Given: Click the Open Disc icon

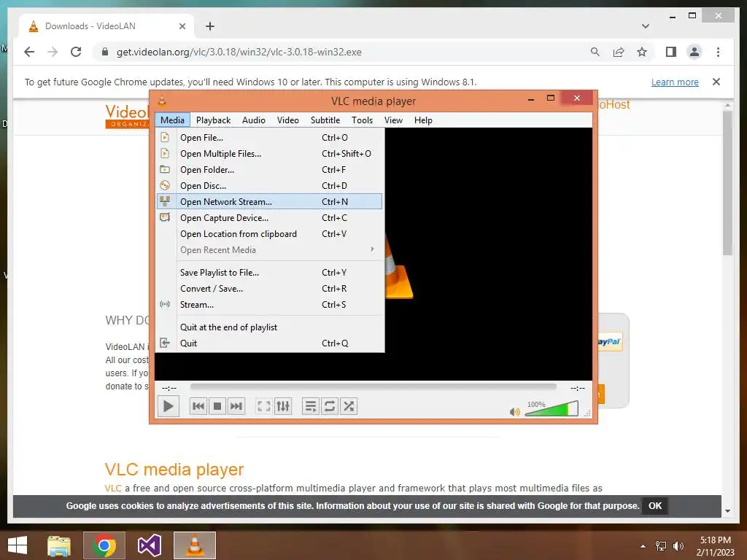Looking at the screenshot, I should tap(165, 185).
